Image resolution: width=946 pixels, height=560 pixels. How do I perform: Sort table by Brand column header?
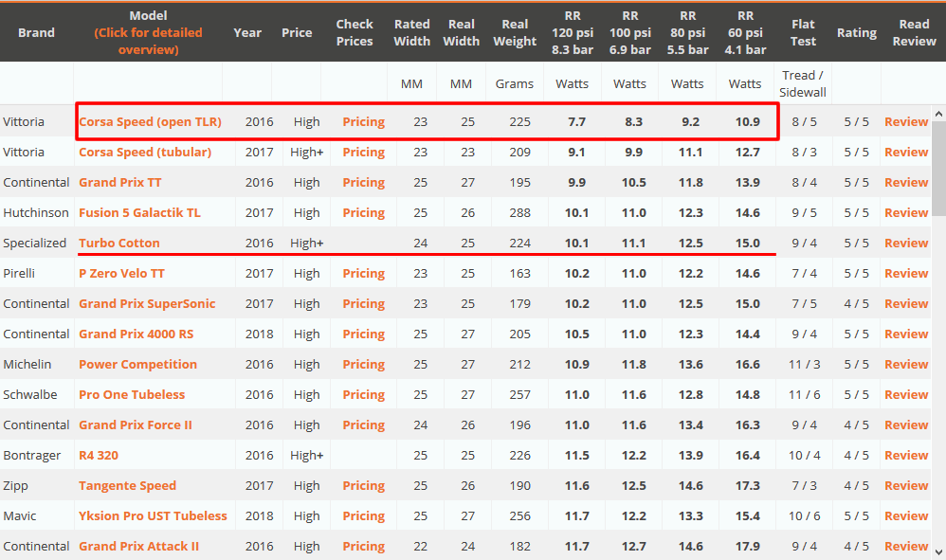coord(36,32)
